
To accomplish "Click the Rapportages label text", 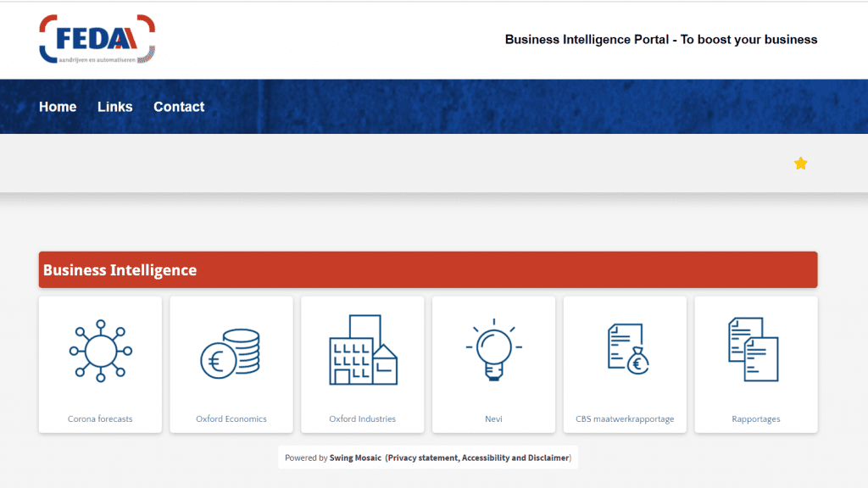I will tap(756, 419).
